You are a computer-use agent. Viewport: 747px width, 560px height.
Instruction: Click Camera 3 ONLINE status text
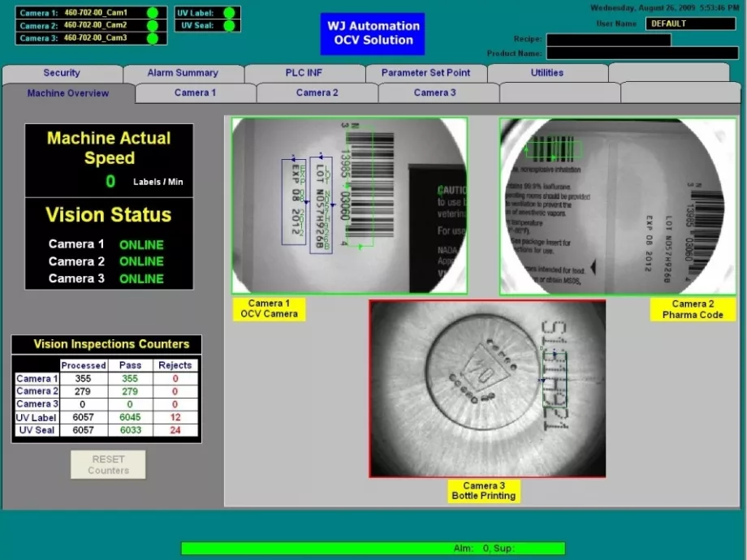pos(141,278)
